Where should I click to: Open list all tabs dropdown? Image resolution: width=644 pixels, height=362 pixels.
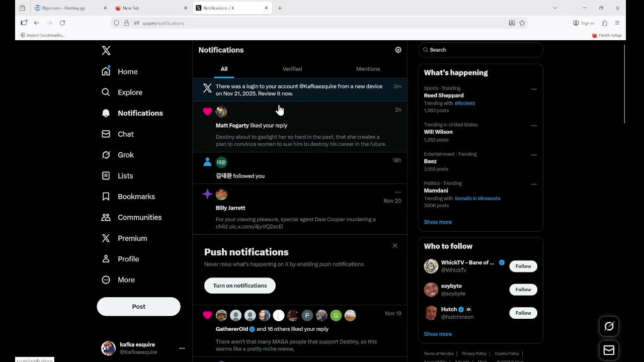coord(555,8)
